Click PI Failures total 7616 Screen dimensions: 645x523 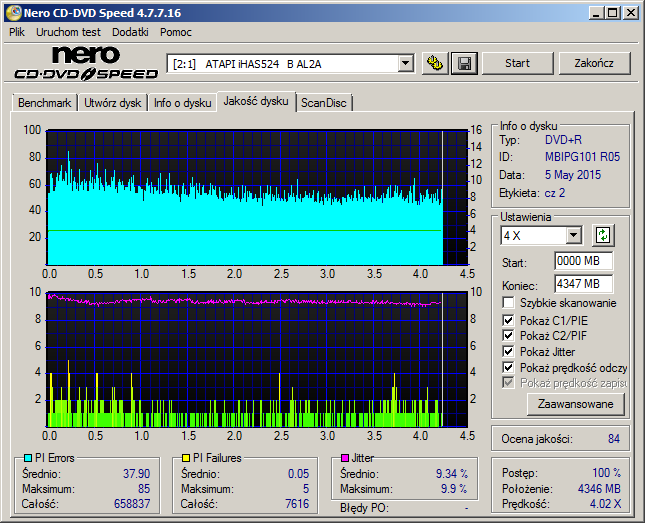(297, 504)
